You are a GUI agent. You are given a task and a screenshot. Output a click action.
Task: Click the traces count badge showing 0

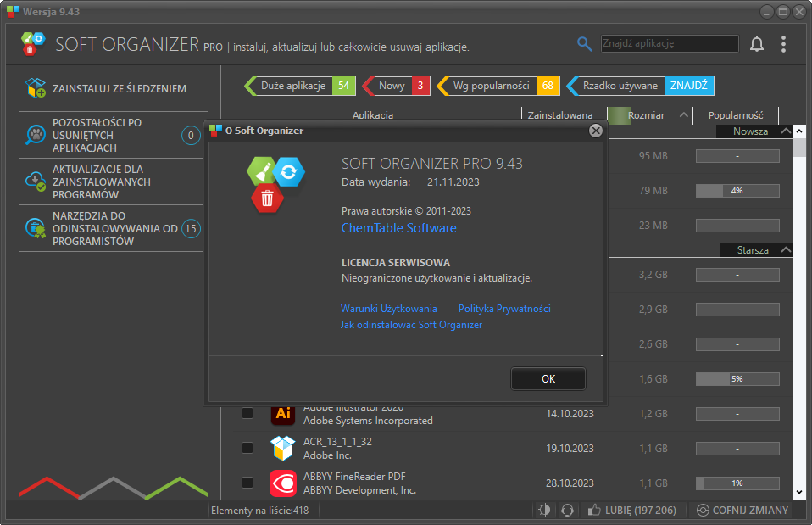tap(191, 135)
